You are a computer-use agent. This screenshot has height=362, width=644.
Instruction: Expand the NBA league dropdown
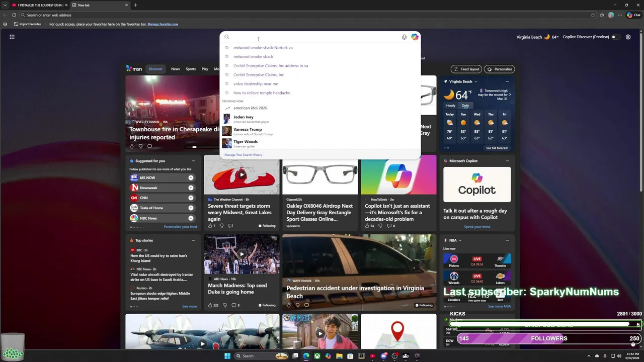tap(460, 240)
